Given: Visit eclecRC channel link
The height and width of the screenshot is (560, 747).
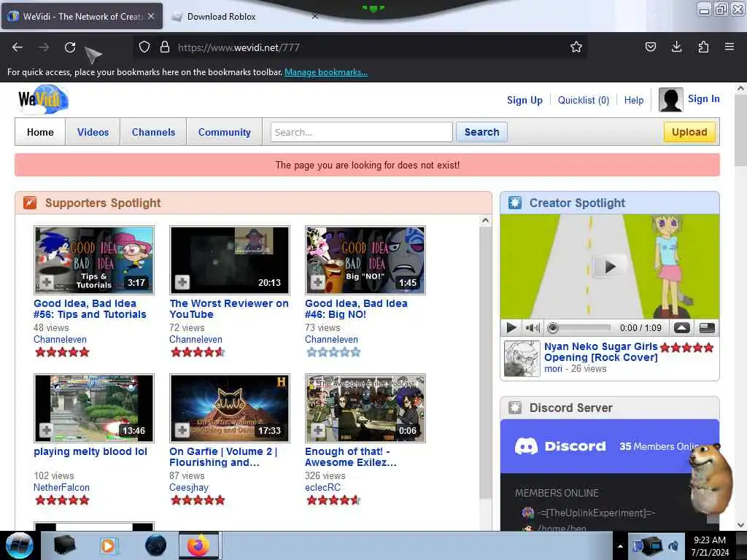Looking at the screenshot, I should pos(322,487).
